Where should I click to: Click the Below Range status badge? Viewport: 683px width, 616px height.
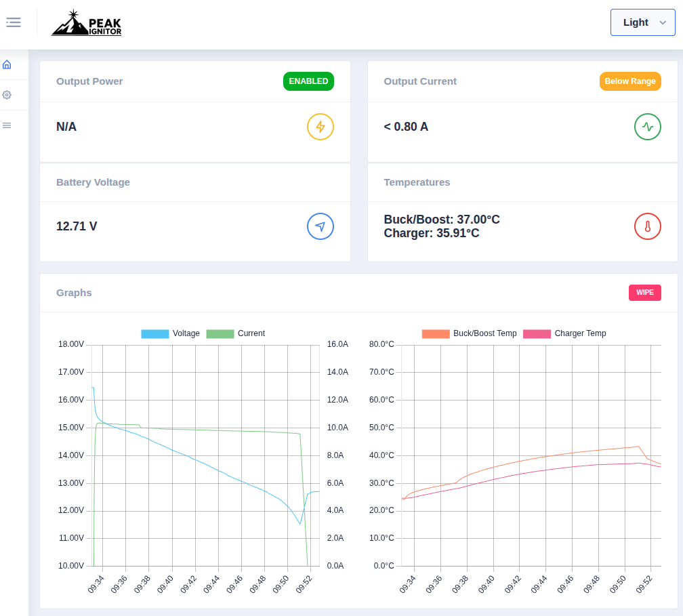[629, 81]
